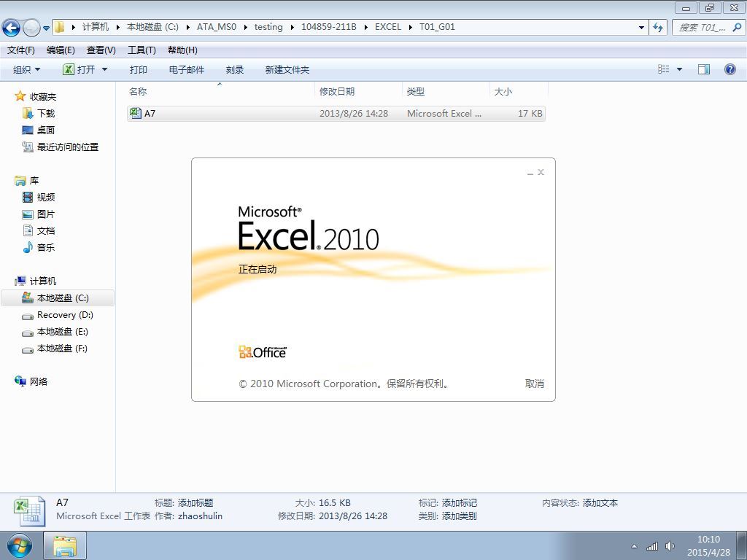
Task: Select 收藏夹 in navigation pane
Action: [43, 97]
